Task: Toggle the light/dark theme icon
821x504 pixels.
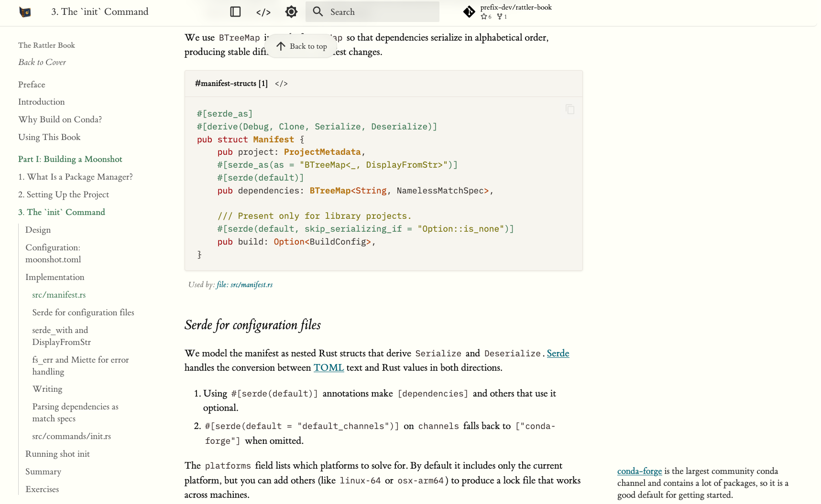Action: click(291, 12)
